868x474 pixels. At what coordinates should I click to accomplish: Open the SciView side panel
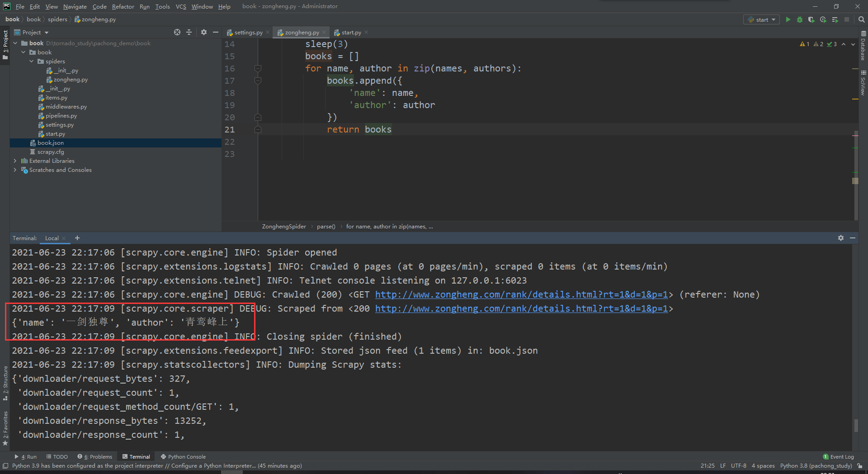863,83
